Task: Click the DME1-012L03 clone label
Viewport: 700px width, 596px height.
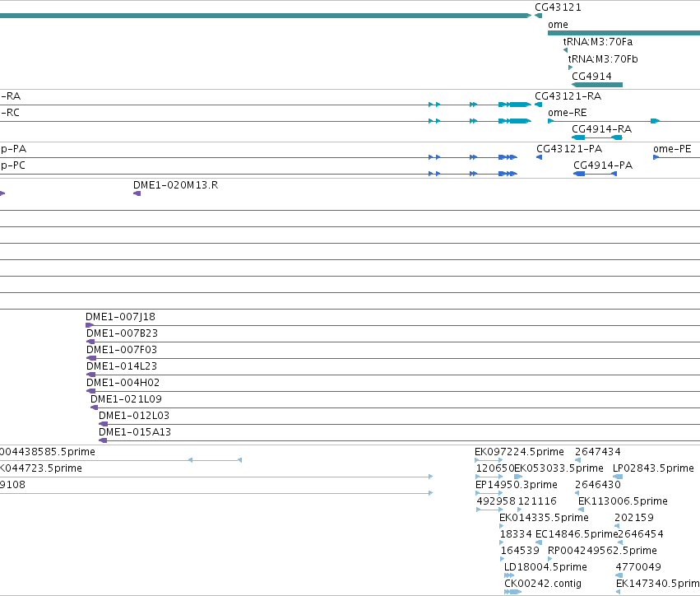Action: point(134,416)
